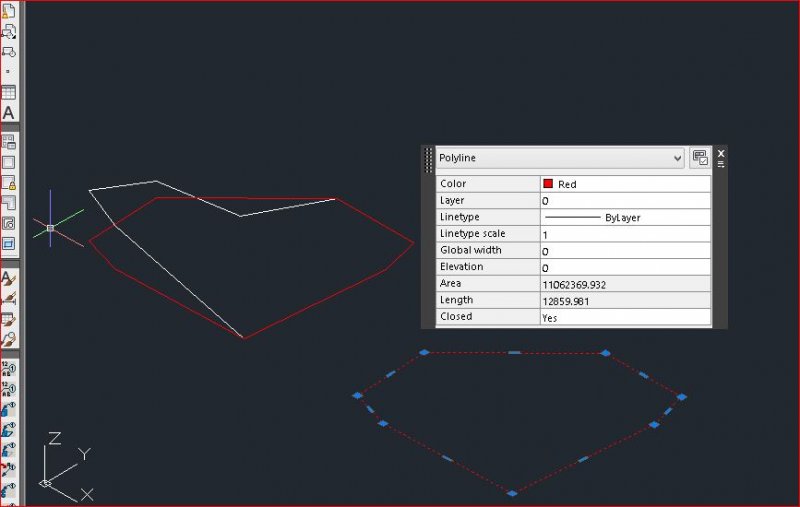
Task: Open the Dimension Style brush icon
Action: [8, 298]
